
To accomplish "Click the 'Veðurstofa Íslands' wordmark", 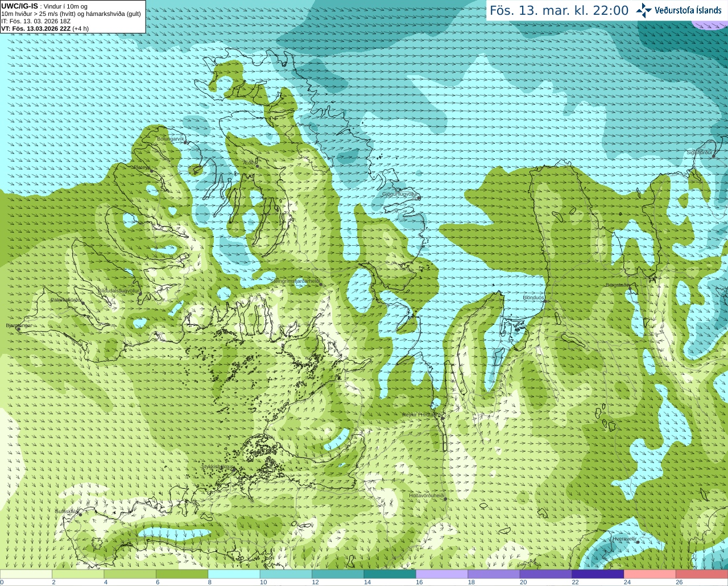I will coord(688,10).
